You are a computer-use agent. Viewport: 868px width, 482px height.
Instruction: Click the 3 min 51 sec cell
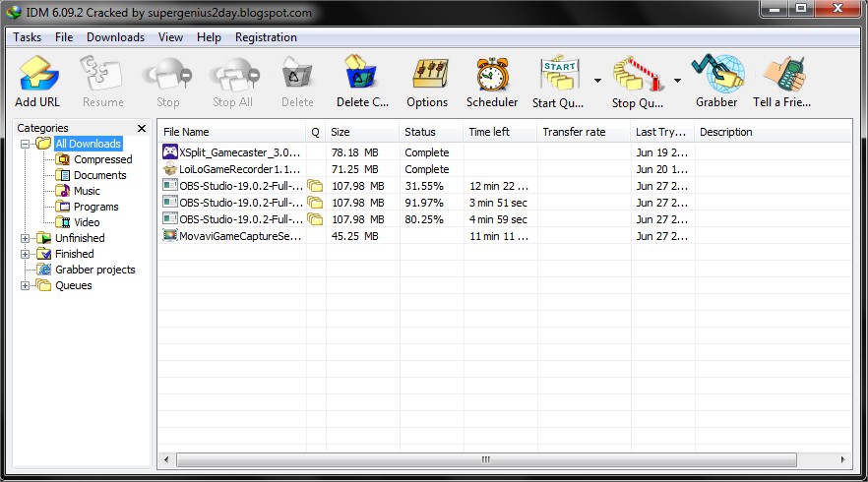[498, 203]
